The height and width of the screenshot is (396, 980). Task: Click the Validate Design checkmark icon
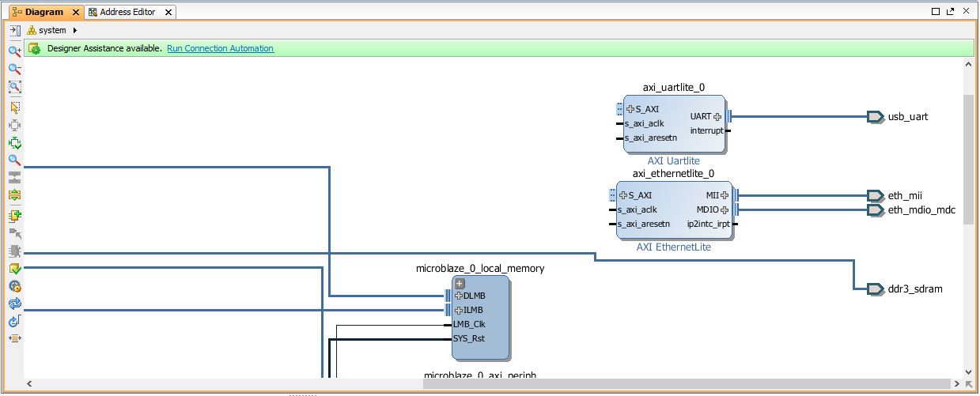(14, 270)
